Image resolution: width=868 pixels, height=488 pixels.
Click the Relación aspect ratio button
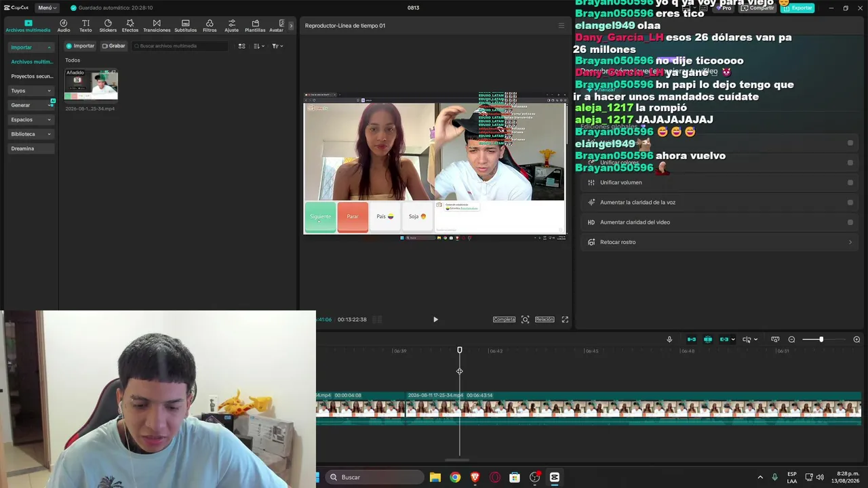545,319
